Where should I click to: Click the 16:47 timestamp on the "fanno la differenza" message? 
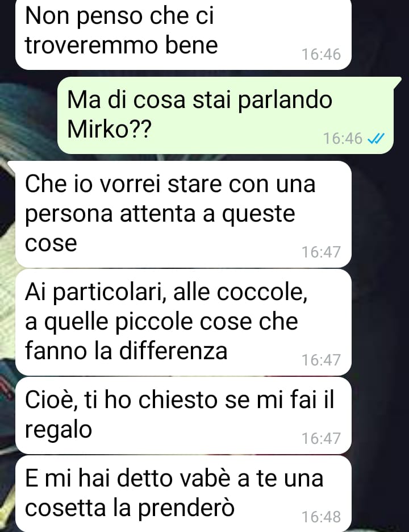321,360
